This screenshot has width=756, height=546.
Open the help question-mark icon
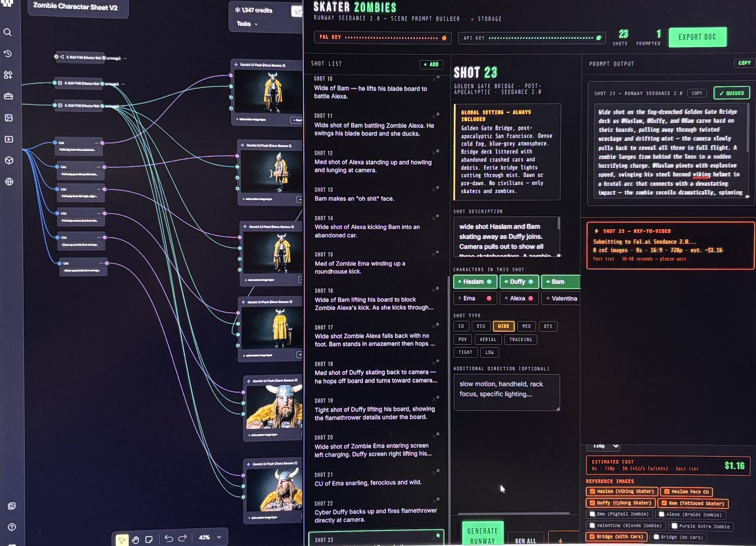pos(12,527)
